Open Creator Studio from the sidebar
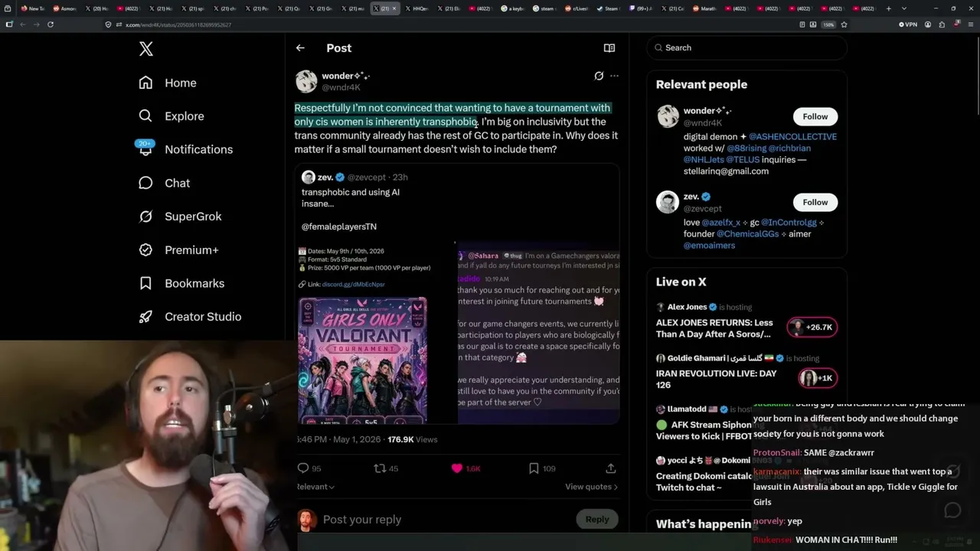This screenshot has height=551, width=980. [190, 317]
